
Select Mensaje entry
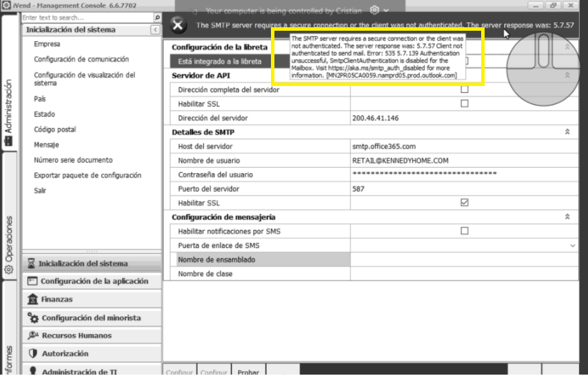click(x=47, y=145)
